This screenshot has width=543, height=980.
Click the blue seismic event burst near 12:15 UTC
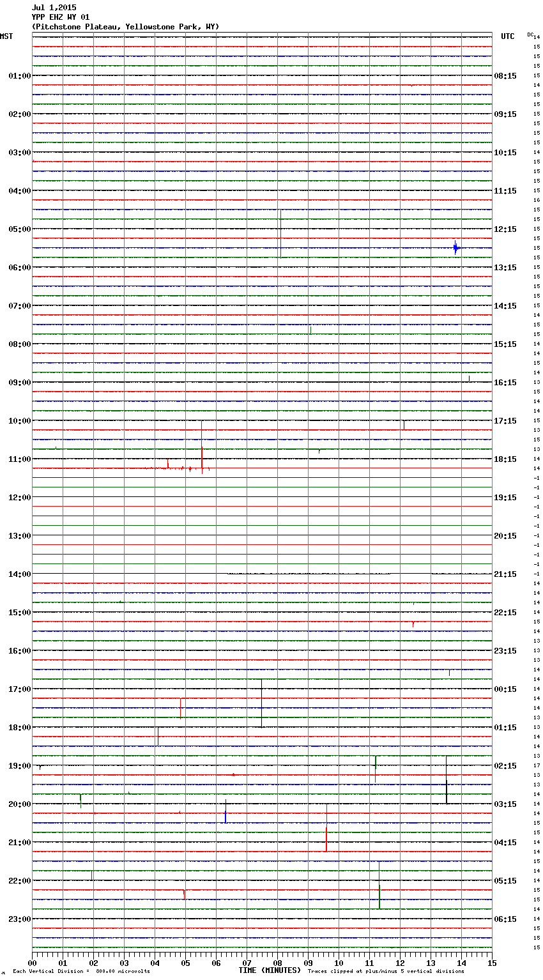(457, 248)
